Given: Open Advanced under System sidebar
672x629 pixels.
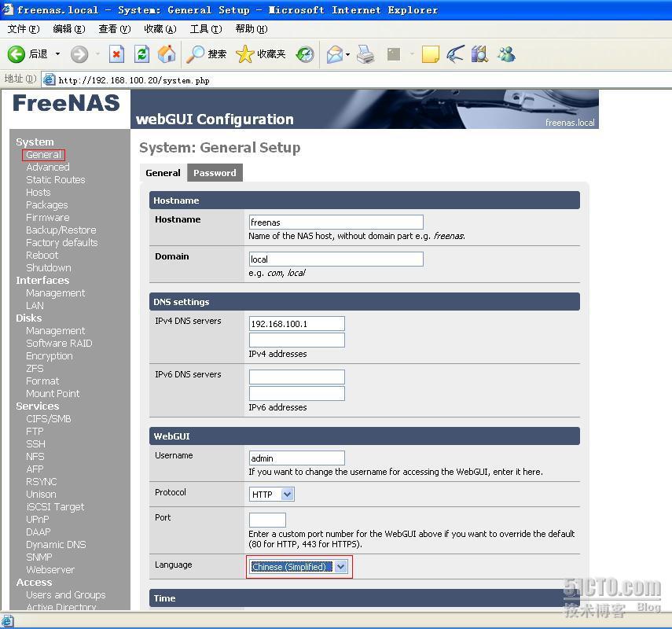Looking at the screenshot, I should pos(48,167).
